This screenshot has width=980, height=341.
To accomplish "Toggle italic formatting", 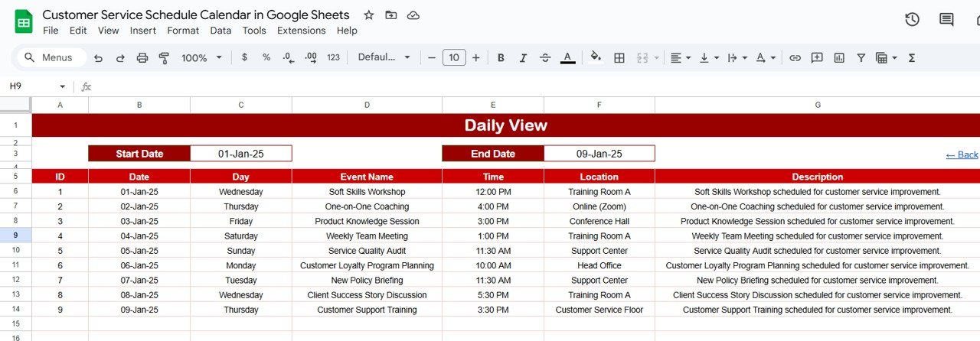I will [523, 58].
